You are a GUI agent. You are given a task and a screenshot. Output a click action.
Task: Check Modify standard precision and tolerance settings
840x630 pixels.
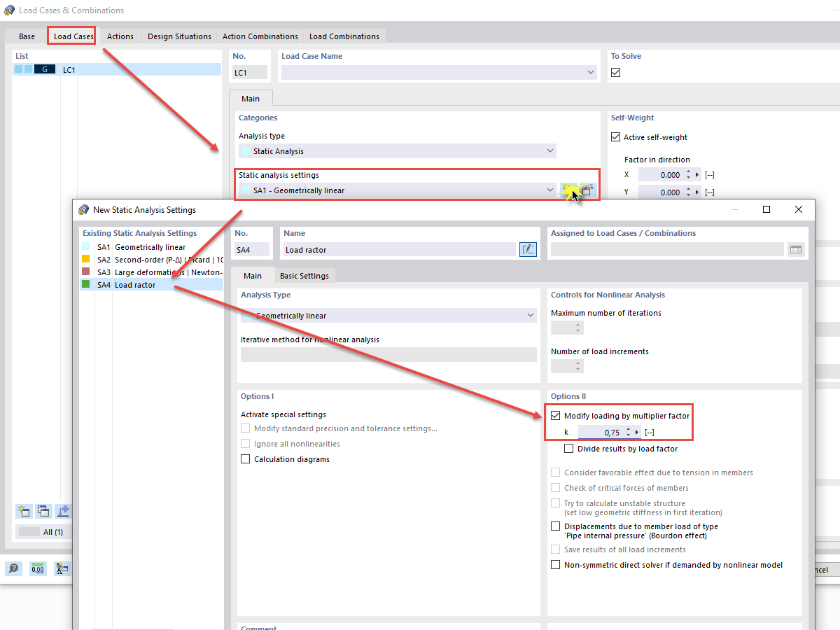[x=246, y=428]
